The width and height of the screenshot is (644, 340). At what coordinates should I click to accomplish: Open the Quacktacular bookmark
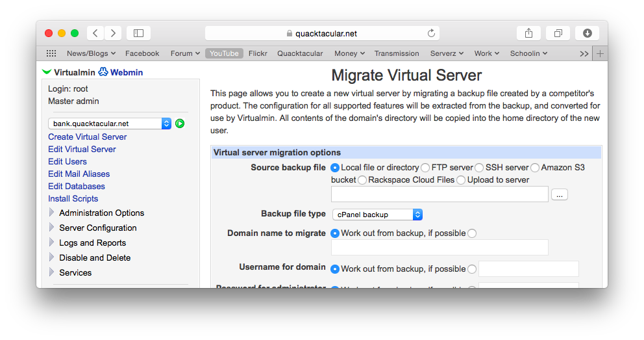coord(300,53)
